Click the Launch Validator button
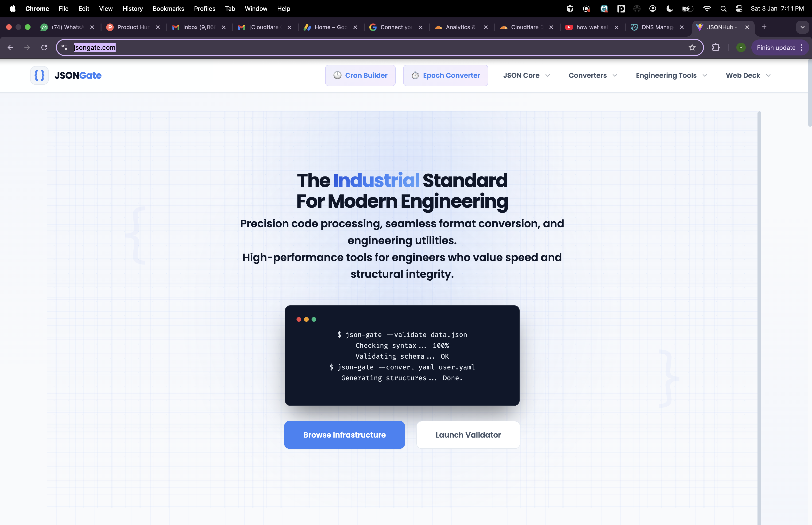This screenshot has width=812, height=525. coord(468,435)
